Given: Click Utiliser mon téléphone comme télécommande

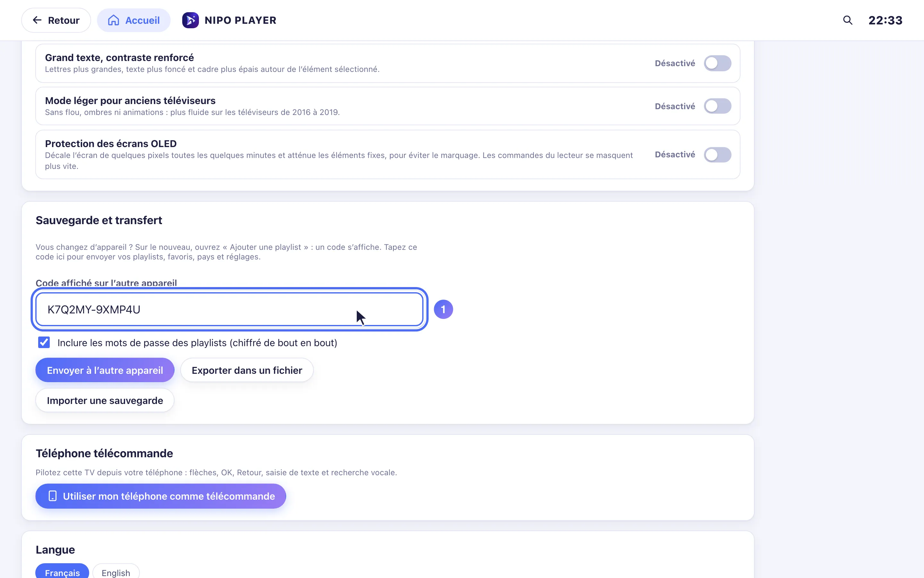Looking at the screenshot, I should (x=161, y=496).
